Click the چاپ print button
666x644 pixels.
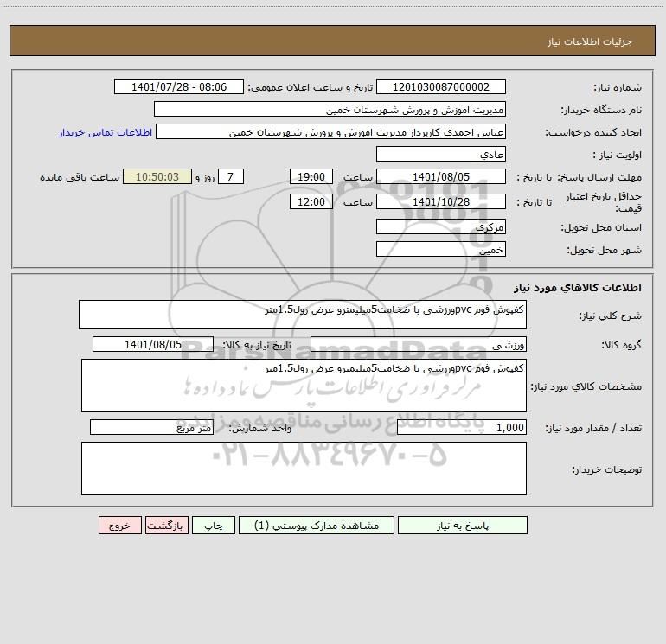(x=214, y=525)
